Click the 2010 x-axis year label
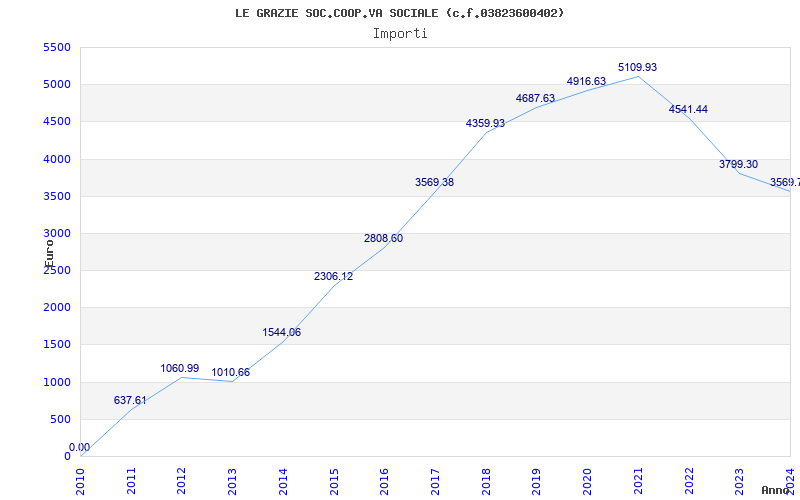The width and height of the screenshot is (800, 500). click(x=80, y=481)
